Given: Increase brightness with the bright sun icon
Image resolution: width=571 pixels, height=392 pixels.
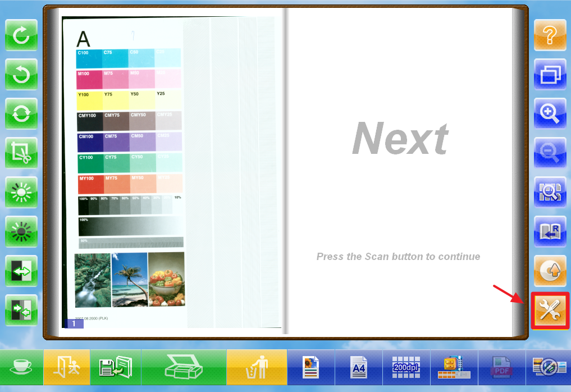Looking at the screenshot, I should pos(21,193).
